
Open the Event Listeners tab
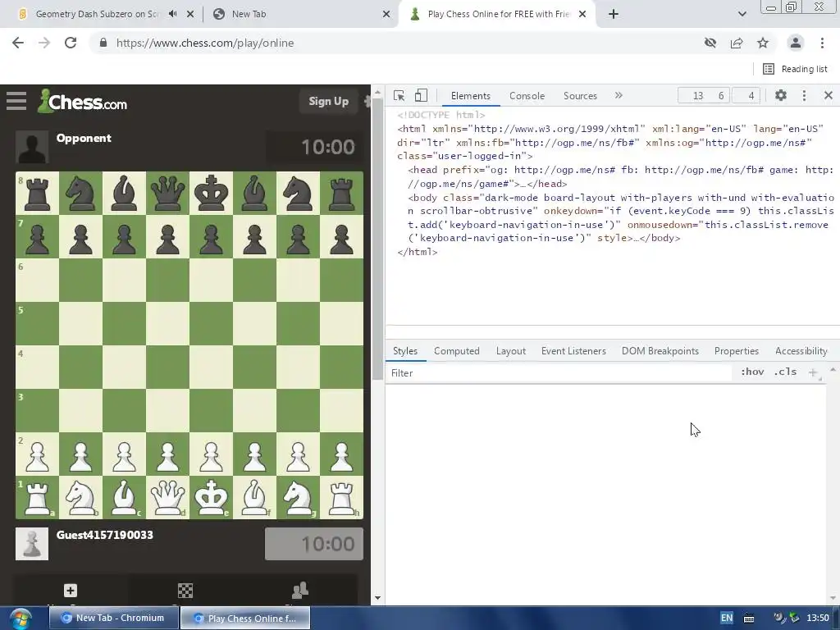click(x=573, y=351)
